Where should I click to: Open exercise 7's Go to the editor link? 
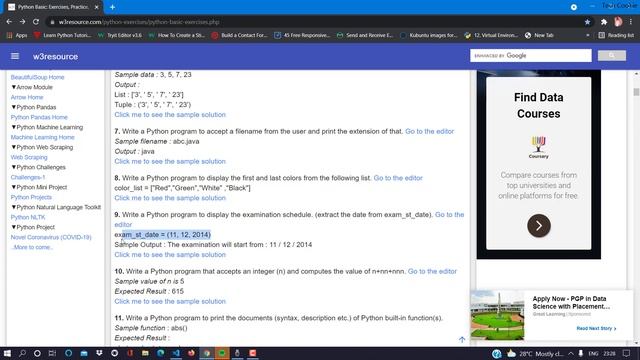[x=429, y=131]
